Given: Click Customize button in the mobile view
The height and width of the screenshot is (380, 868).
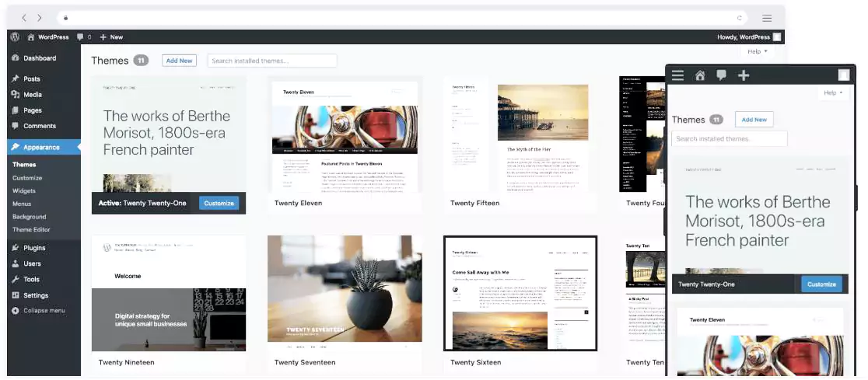Looking at the screenshot, I should [x=821, y=284].
